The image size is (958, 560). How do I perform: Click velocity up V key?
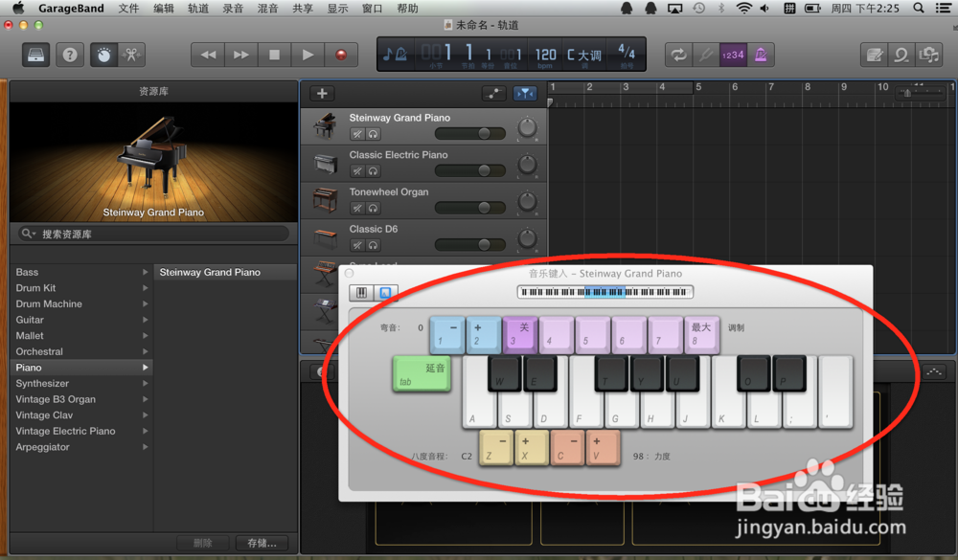point(603,448)
